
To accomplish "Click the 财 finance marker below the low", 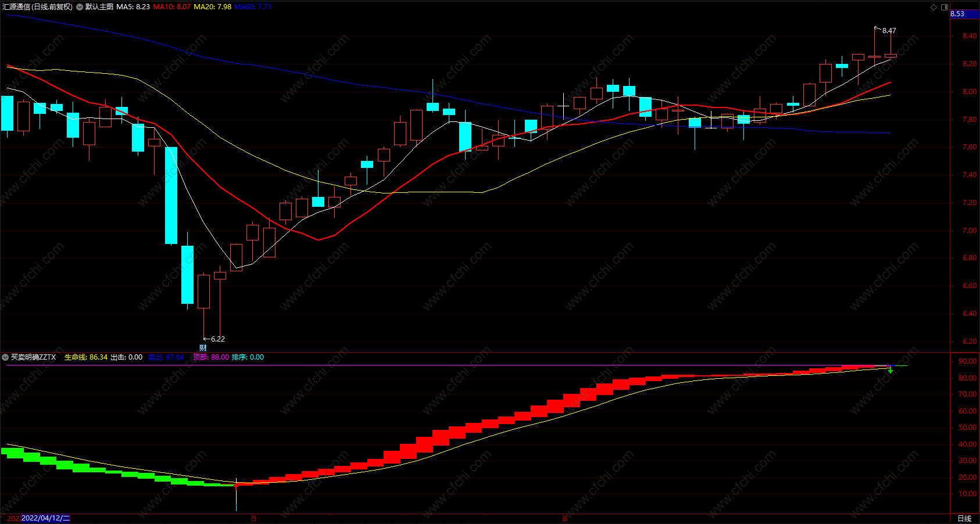I will 203,348.
